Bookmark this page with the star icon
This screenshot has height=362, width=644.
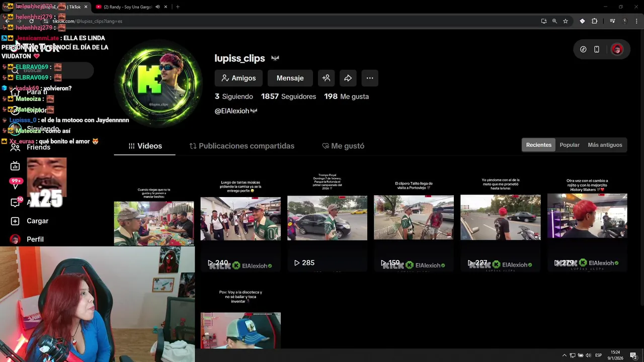tap(566, 21)
